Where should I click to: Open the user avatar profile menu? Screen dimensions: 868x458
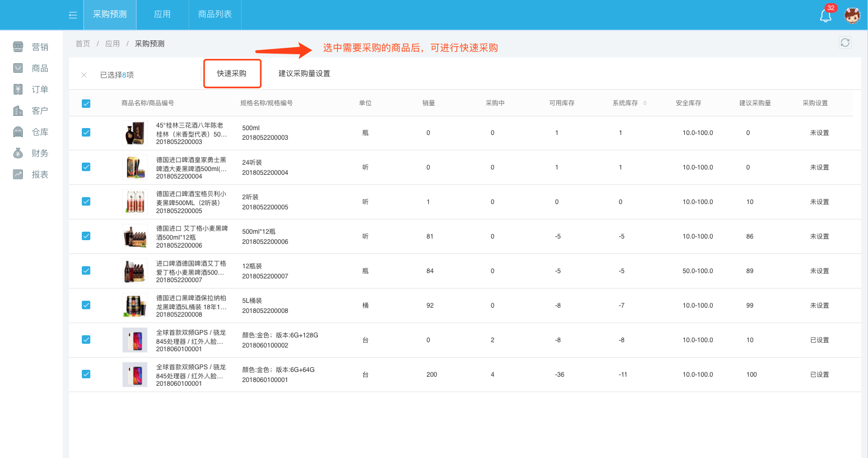[x=852, y=15]
